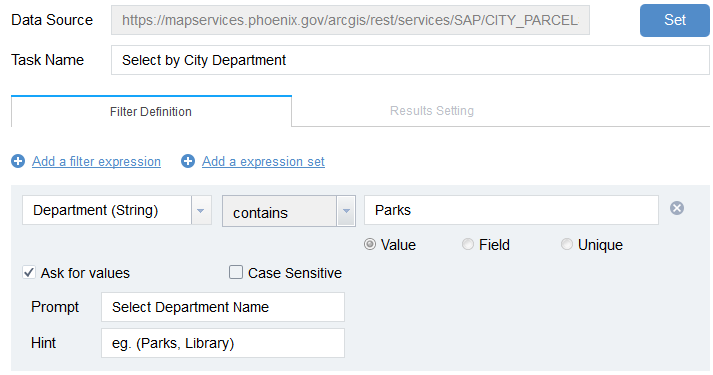Image resolution: width=713 pixels, height=375 pixels.
Task: Switch to the Results Setting tab
Action: pos(432,111)
